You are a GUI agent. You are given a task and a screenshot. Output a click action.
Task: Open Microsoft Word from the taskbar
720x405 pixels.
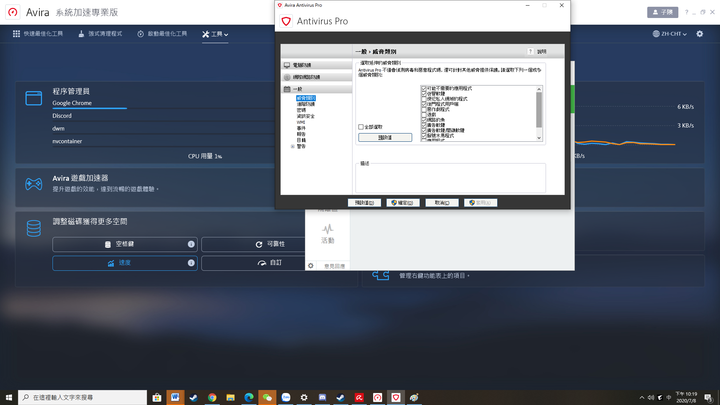coord(175,397)
